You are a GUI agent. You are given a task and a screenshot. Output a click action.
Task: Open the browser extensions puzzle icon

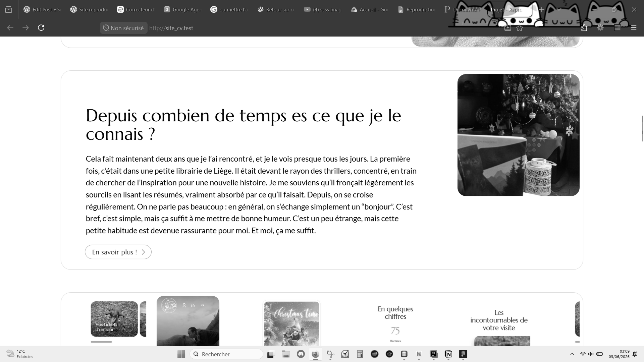click(584, 28)
